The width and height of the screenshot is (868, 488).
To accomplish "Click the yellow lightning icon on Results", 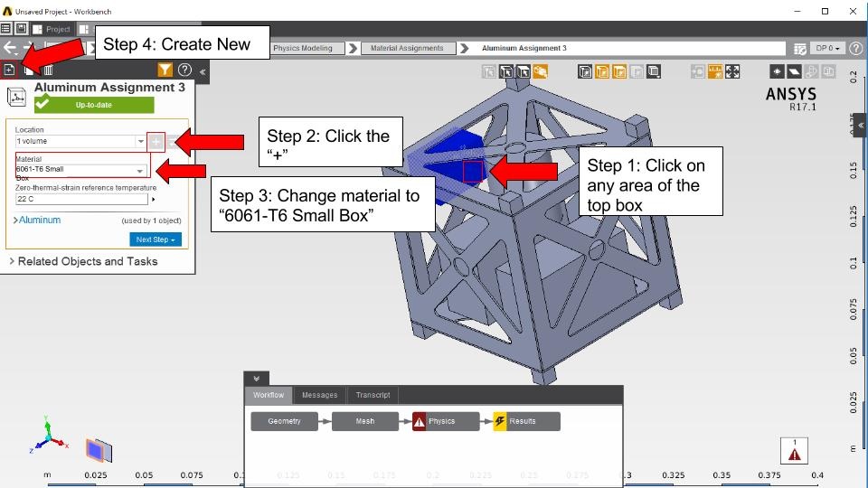I will [x=500, y=422].
